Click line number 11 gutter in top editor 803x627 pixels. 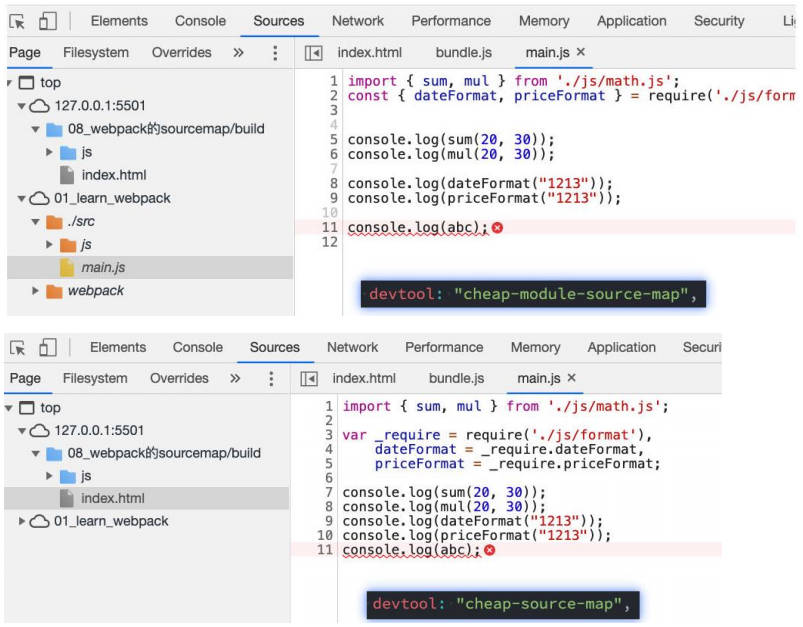point(330,227)
